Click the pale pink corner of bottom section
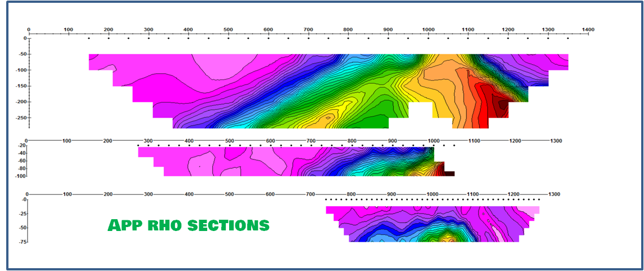This screenshot has width=644, height=271. click(529, 210)
